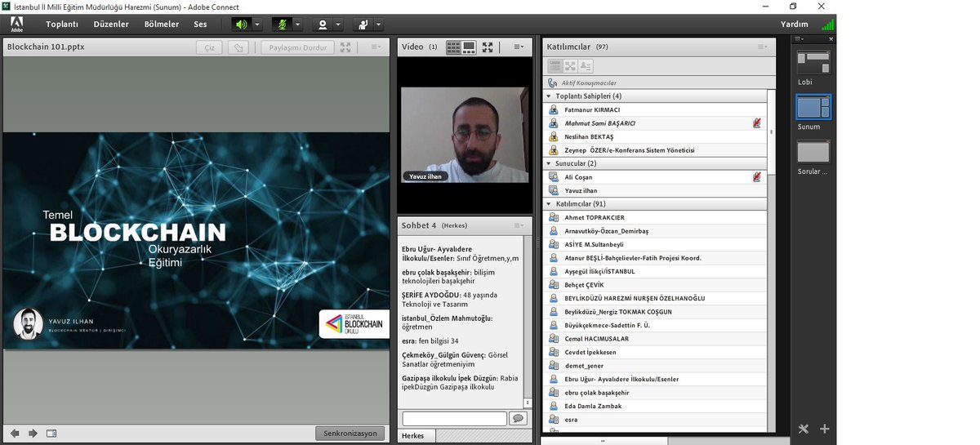The image size is (980, 445).
Task: Open the microphone options dropdown arrow
Action: pyautogui.click(x=298, y=24)
